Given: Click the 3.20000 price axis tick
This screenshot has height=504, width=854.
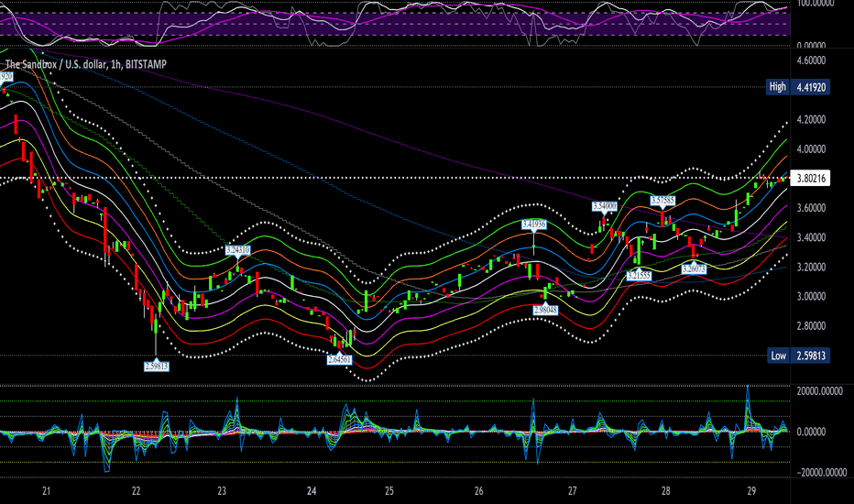Looking at the screenshot, I should (x=811, y=267).
